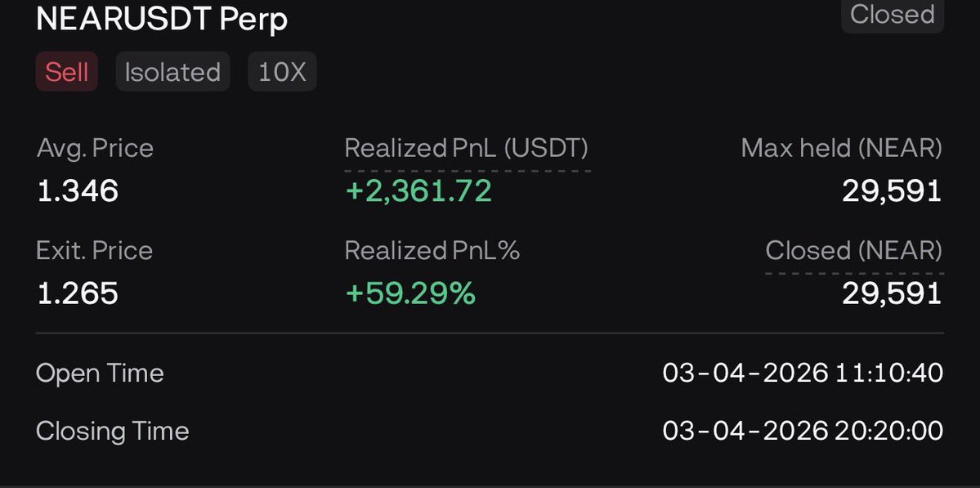Image resolution: width=980 pixels, height=488 pixels.
Task: Click the open timestamp 03-04-2026 11:10:40
Action: [803, 374]
